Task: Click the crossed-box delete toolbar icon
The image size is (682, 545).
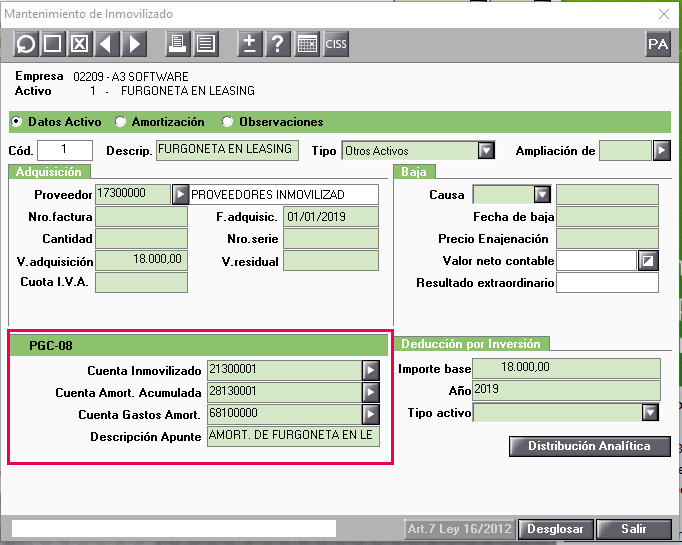Action: click(80, 44)
